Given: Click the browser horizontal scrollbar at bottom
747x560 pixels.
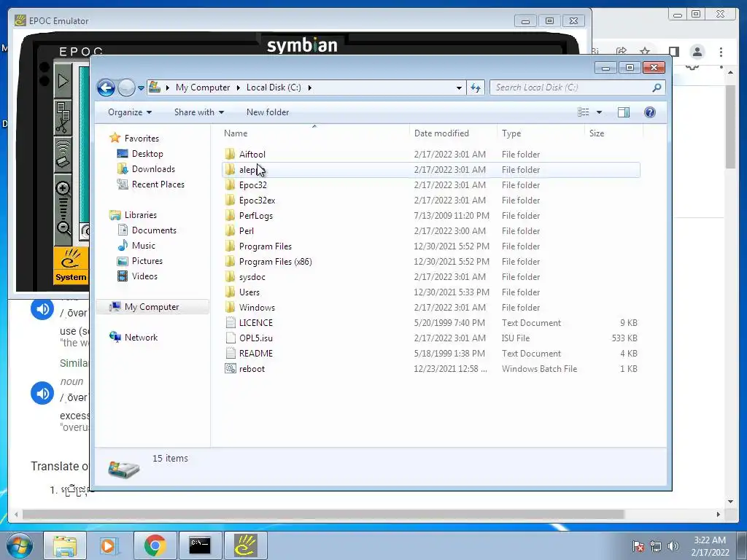Looking at the screenshot, I should [x=323, y=514].
